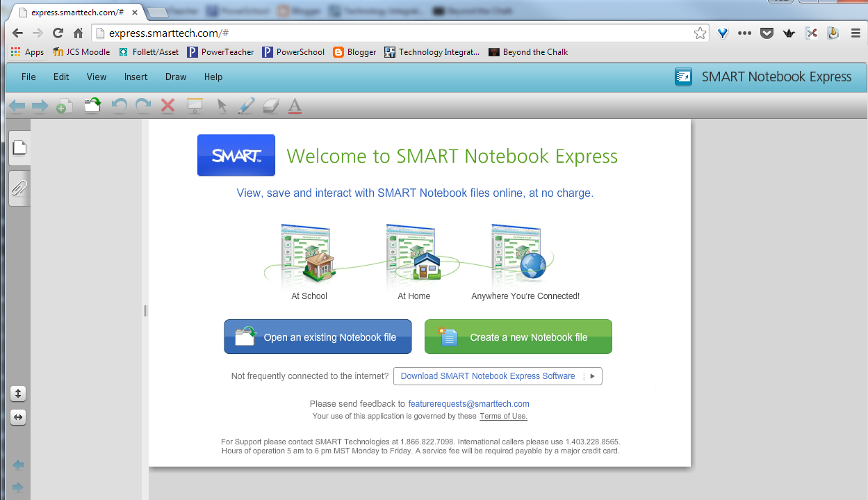This screenshot has width=868, height=500.
Task: Select the Eraser tool
Action: point(270,106)
